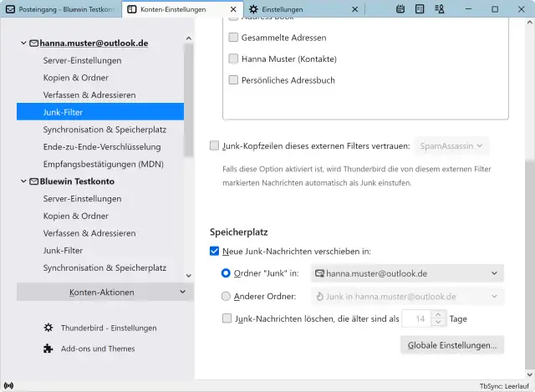Open Empfangsbestätigungen (MDN) settings
535x392 pixels.
point(104,164)
